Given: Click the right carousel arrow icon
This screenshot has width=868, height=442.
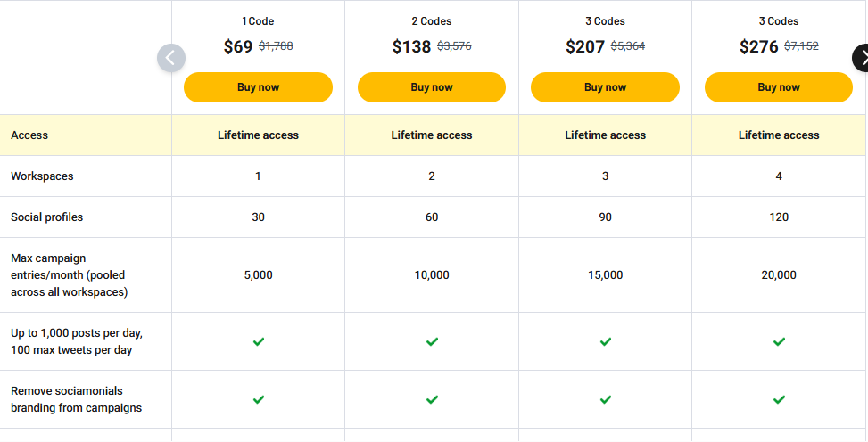Looking at the screenshot, I should coord(862,59).
